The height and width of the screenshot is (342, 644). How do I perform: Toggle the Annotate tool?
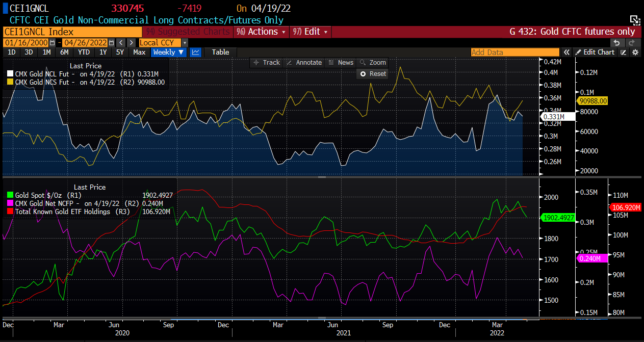304,62
